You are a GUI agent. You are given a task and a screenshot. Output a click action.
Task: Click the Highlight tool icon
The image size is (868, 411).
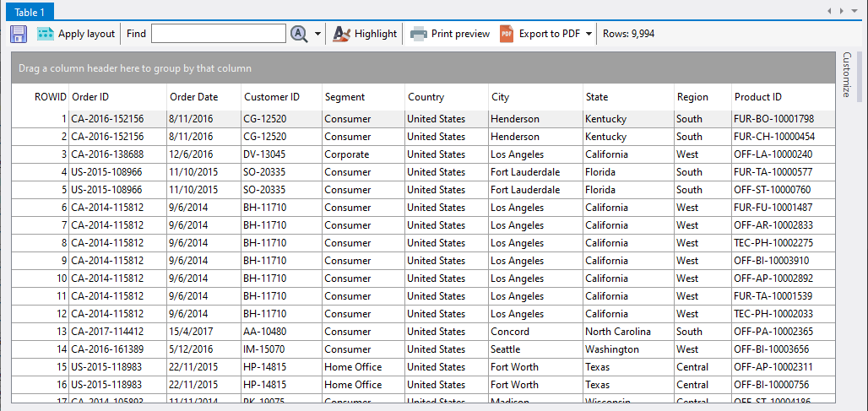tap(341, 34)
